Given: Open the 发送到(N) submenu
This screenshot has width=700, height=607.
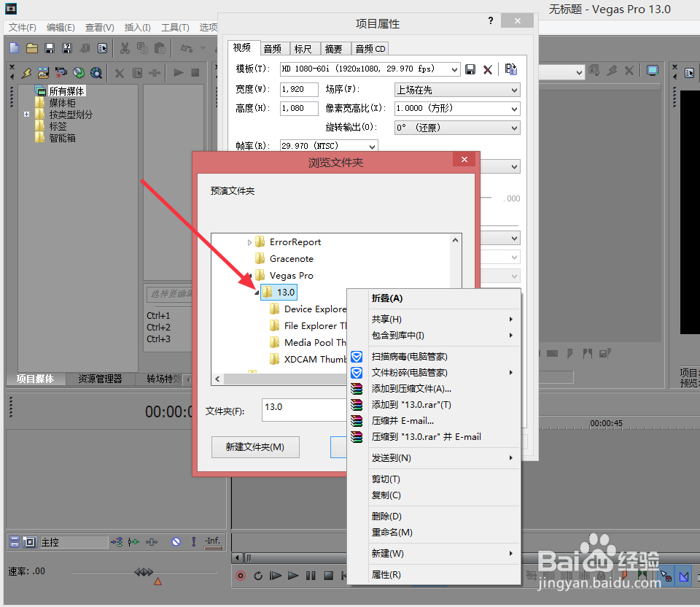Looking at the screenshot, I should pyautogui.click(x=444, y=458).
